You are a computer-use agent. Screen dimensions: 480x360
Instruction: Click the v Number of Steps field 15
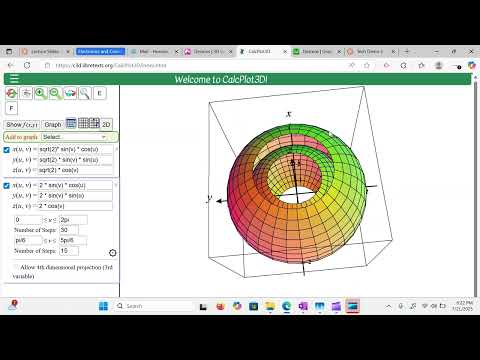point(69,251)
